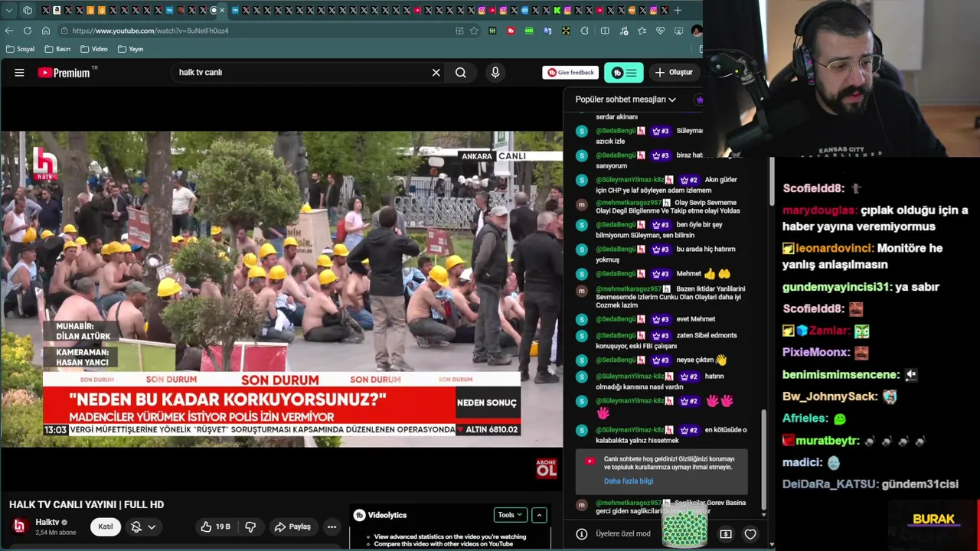The width and height of the screenshot is (980, 551).
Task: Dislike the video with thumbs down
Action: point(250,527)
